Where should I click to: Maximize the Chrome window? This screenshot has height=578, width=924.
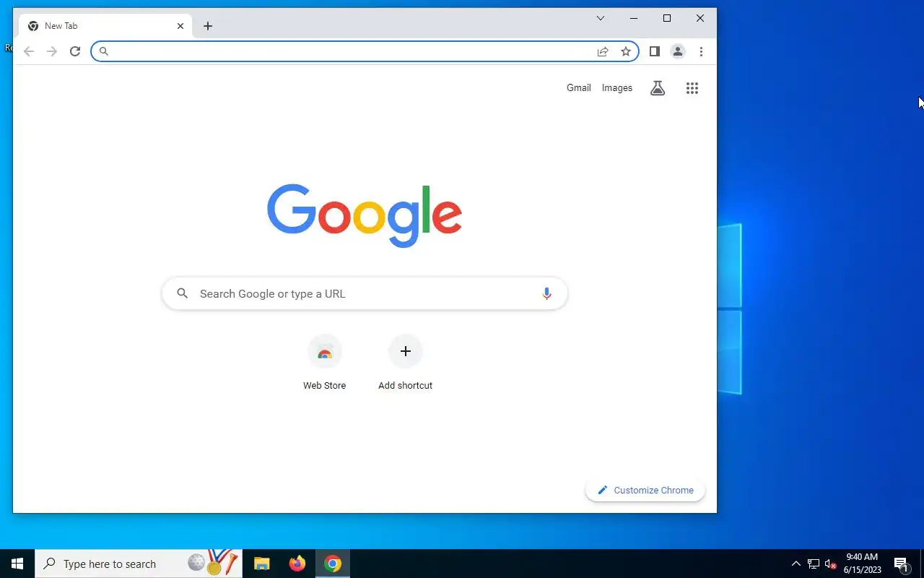point(667,18)
